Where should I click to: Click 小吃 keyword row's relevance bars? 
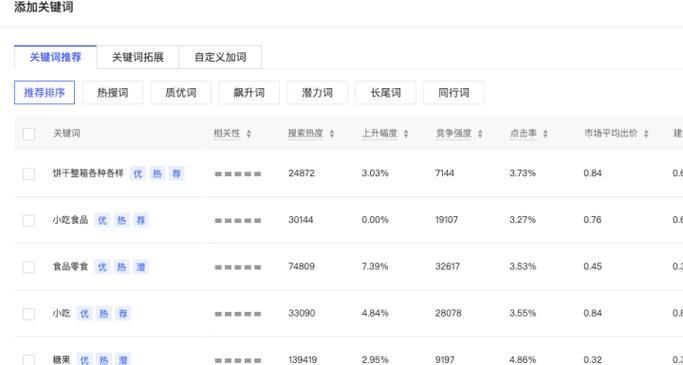(x=238, y=314)
